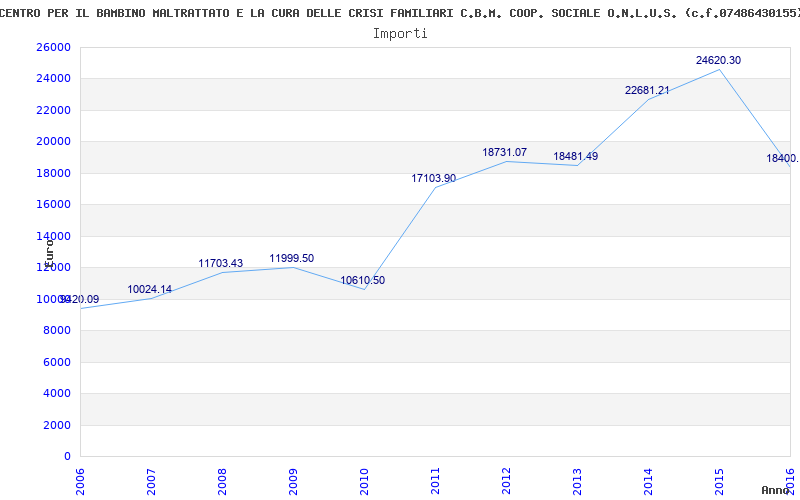Click the x-axis year label 2010
Image resolution: width=800 pixels, height=500 pixels.
tap(364, 482)
